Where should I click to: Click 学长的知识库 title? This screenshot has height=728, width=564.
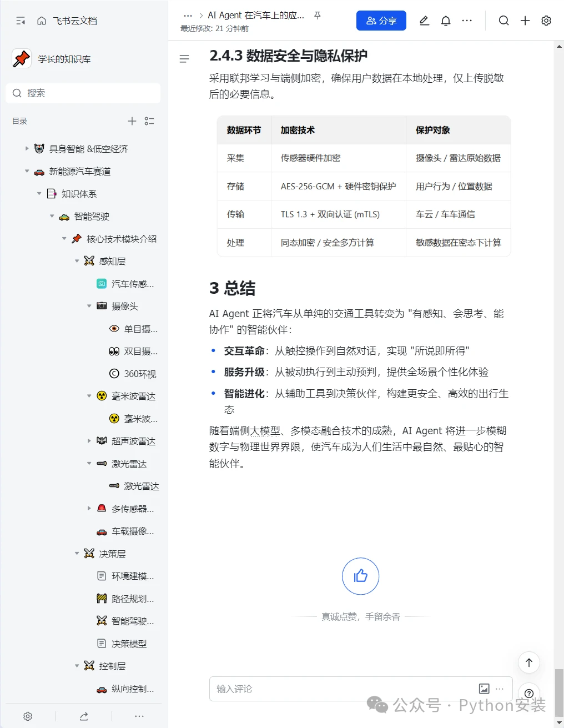pyautogui.click(x=64, y=59)
